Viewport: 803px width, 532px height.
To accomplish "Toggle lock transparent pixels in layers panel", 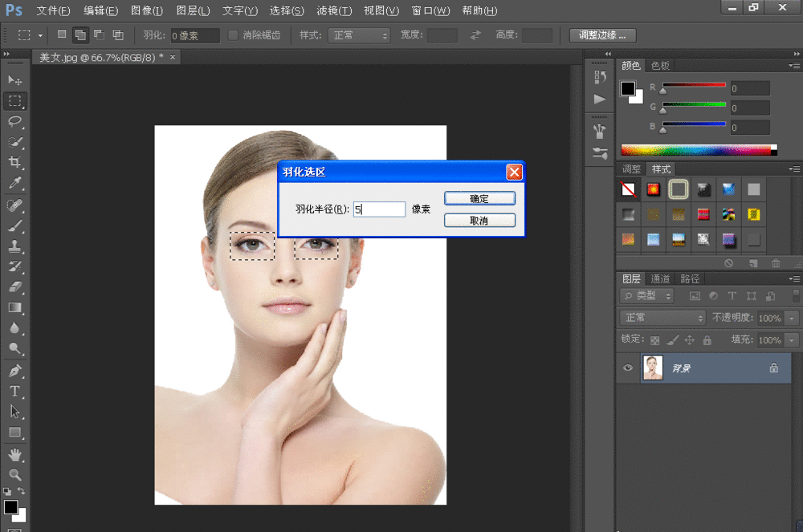I will (654, 340).
